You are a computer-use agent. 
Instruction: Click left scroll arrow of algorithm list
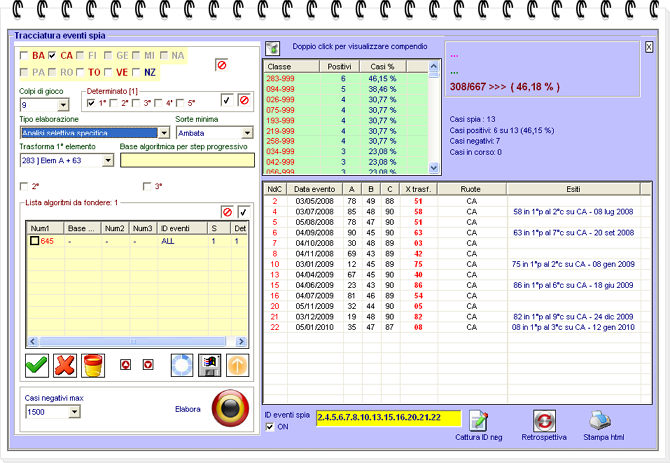click(x=33, y=341)
